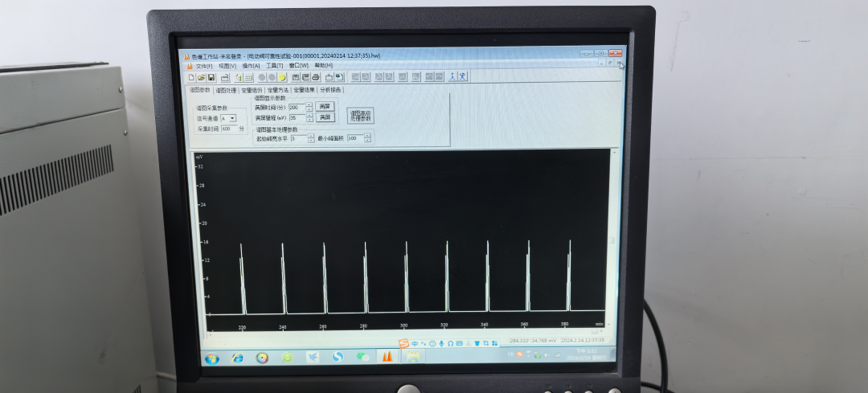
Task: Open WeChat from the taskbar
Action: (362, 357)
